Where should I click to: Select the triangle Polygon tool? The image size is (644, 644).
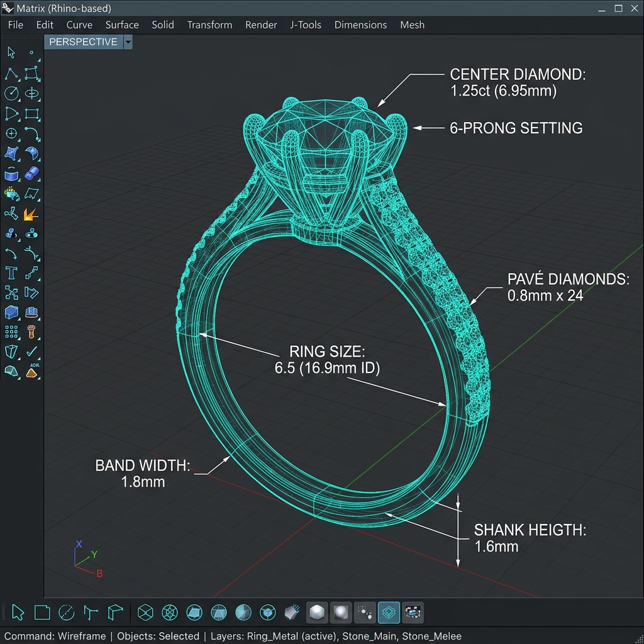pyautogui.click(x=11, y=114)
